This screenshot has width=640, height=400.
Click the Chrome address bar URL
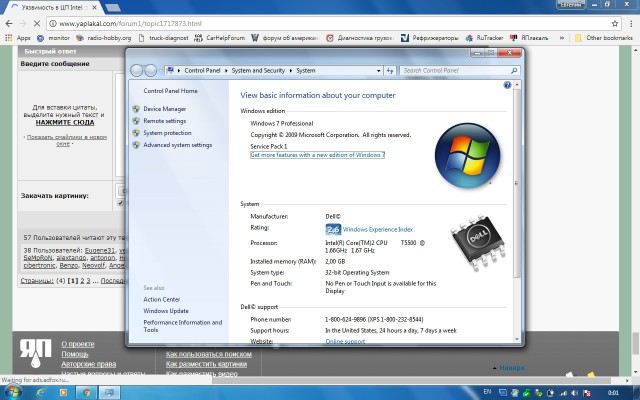[131, 24]
